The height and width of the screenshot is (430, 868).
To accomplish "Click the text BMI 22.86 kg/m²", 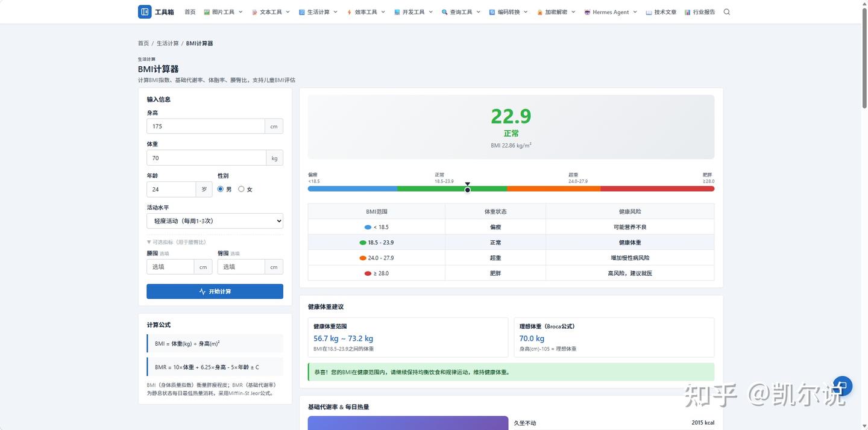I will tap(511, 146).
